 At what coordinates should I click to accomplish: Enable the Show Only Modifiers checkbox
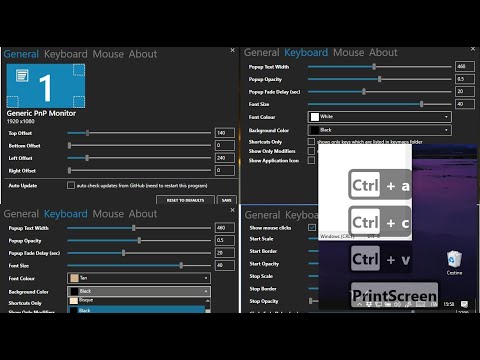(311, 151)
